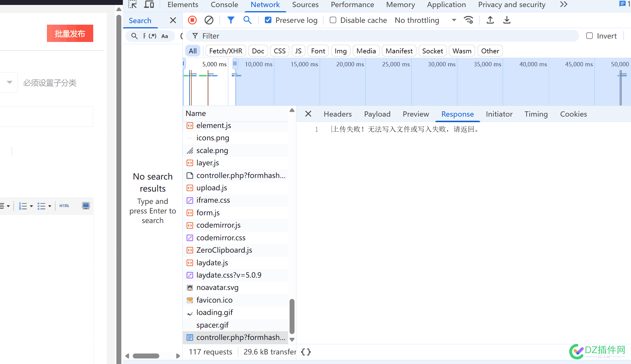
Task: Toggle device toolbar icon
Action: pyautogui.click(x=149, y=5)
